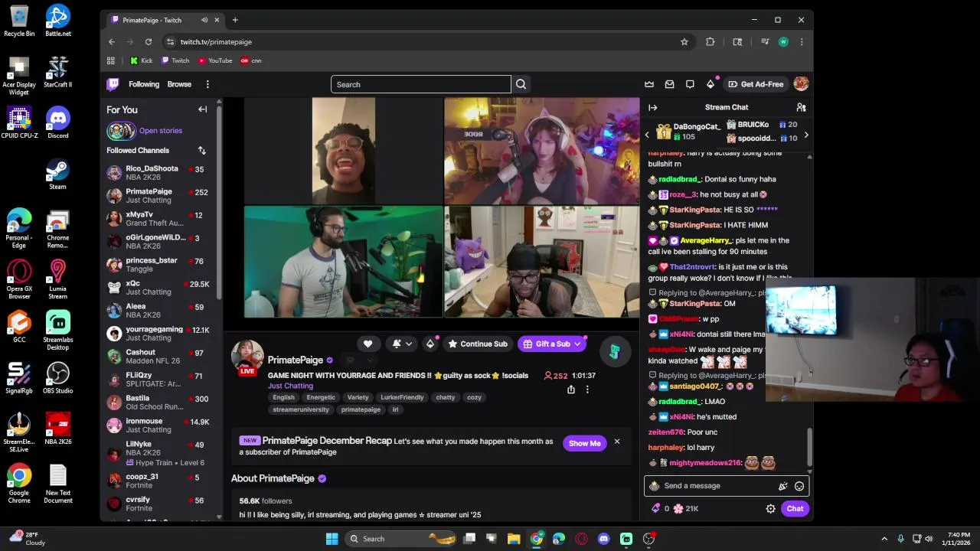Show previous gift leaderboard entries
This screenshot has width=980, height=551.
[647, 135]
